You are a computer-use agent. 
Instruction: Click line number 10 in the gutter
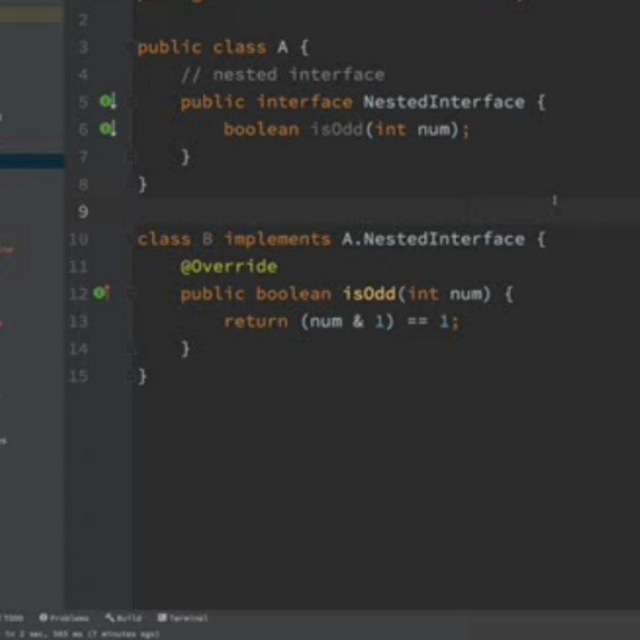[x=78, y=239]
